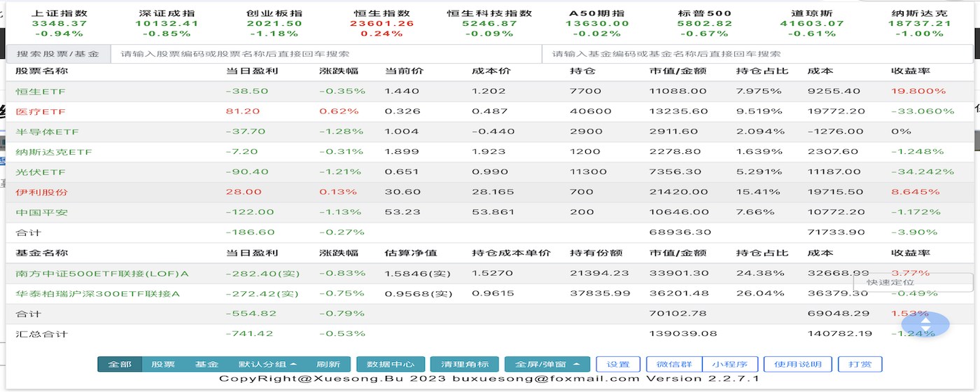
Task: Focus the stock code search field
Action: 326,54
